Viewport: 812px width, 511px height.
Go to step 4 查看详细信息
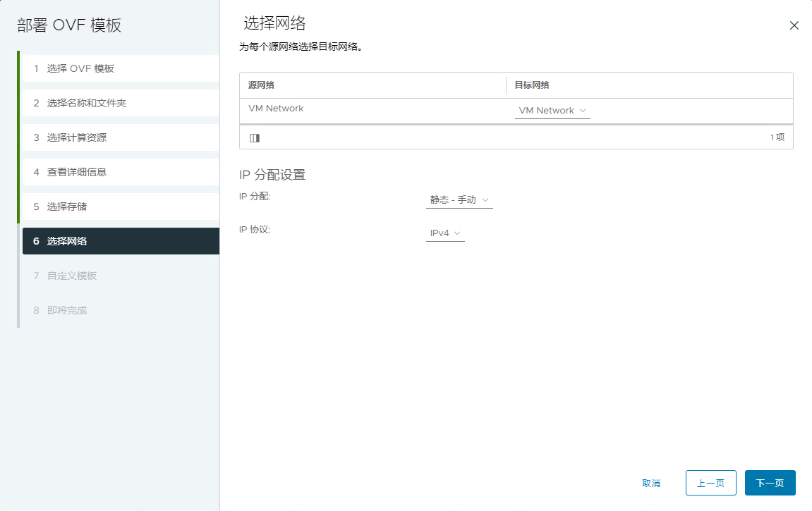[121, 172]
